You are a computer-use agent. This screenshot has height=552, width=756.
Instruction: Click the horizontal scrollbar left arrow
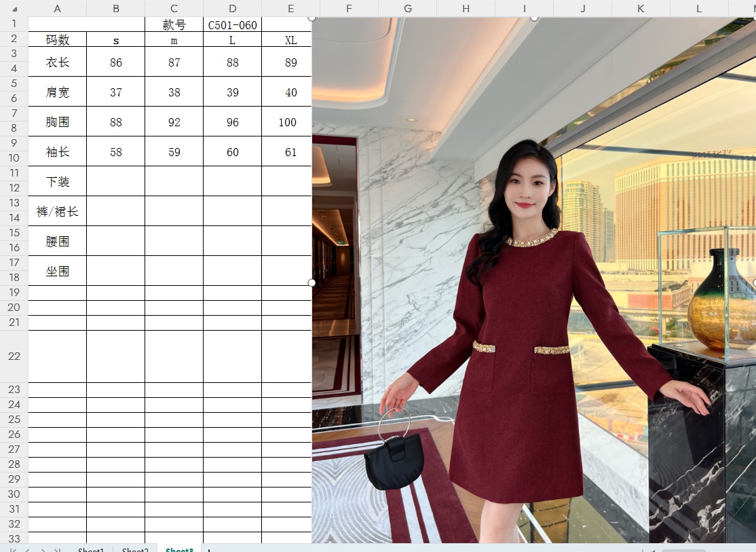[x=653, y=550]
